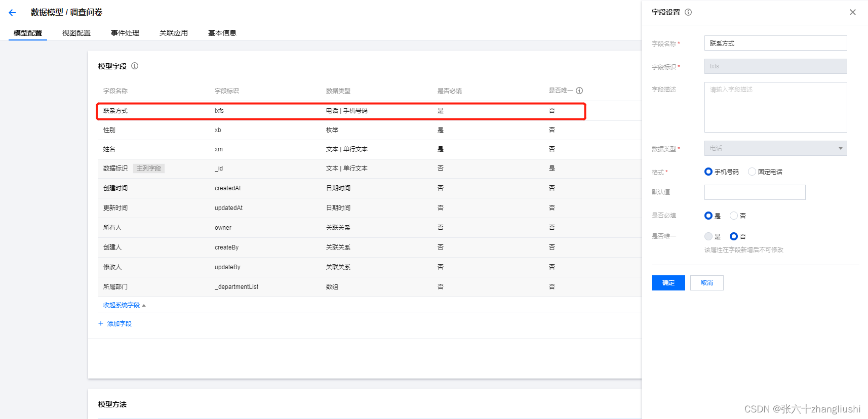Click the 字段描述 text area
Image resolution: width=868 pixels, height=419 pixels.
pos(775,107)
